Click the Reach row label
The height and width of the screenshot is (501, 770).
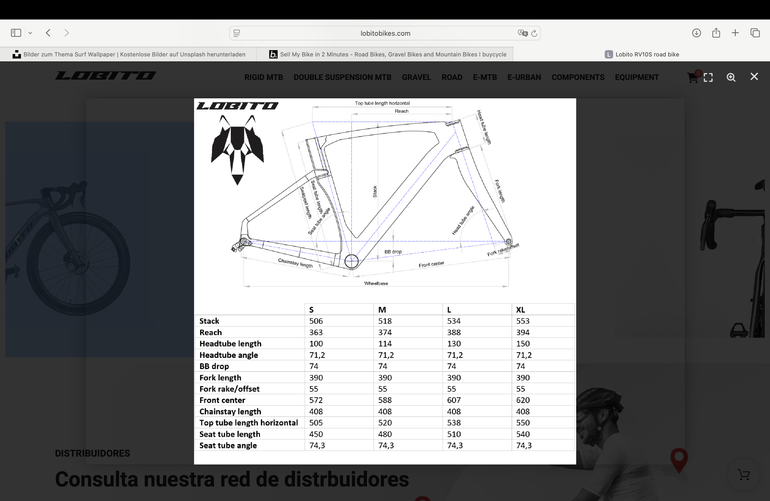[x=211, y=333]
